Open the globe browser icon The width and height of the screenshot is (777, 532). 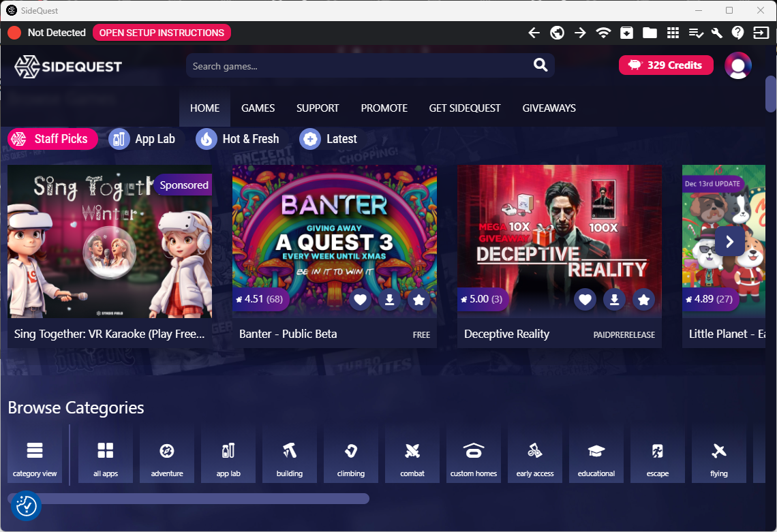pos(557,33)
